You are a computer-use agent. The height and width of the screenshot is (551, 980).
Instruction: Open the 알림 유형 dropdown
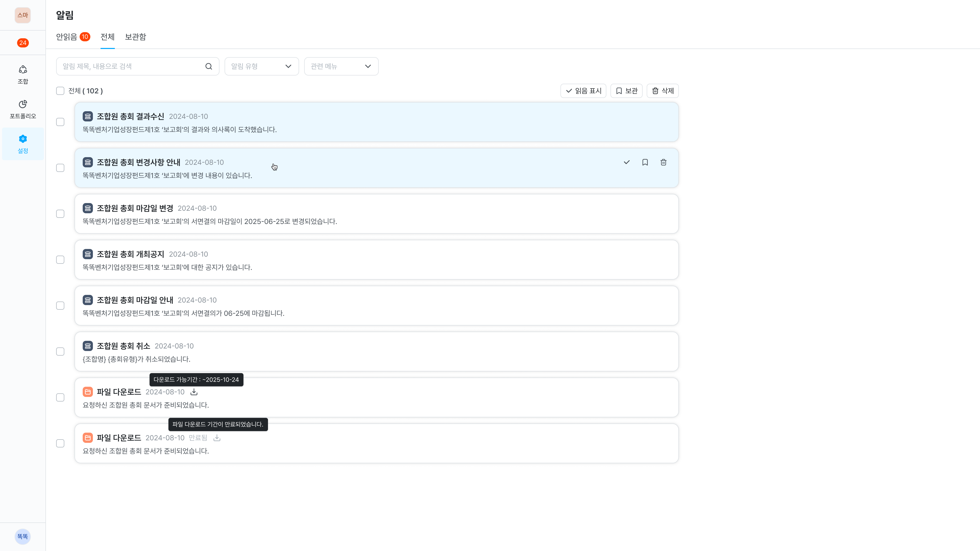point(261,67)
